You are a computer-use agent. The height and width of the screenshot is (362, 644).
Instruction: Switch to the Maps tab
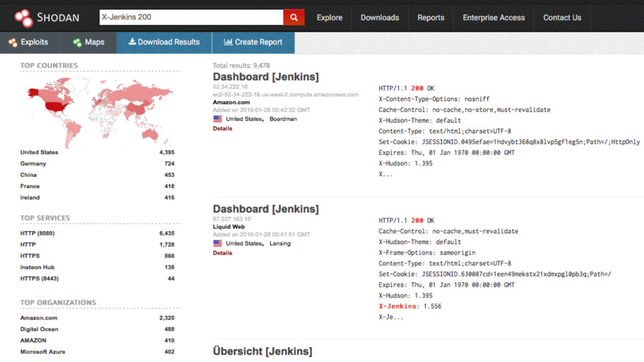tap(89, 42)
